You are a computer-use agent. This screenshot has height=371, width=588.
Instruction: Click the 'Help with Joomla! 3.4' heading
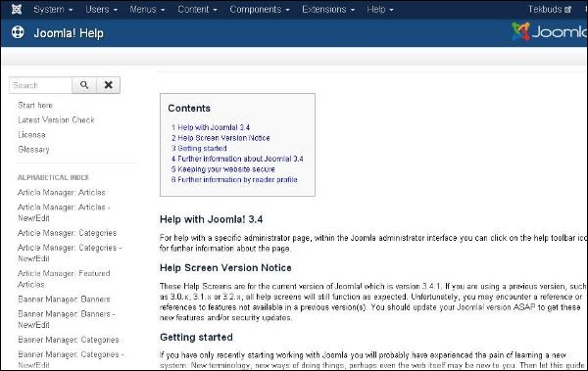[x=212, y=219]
